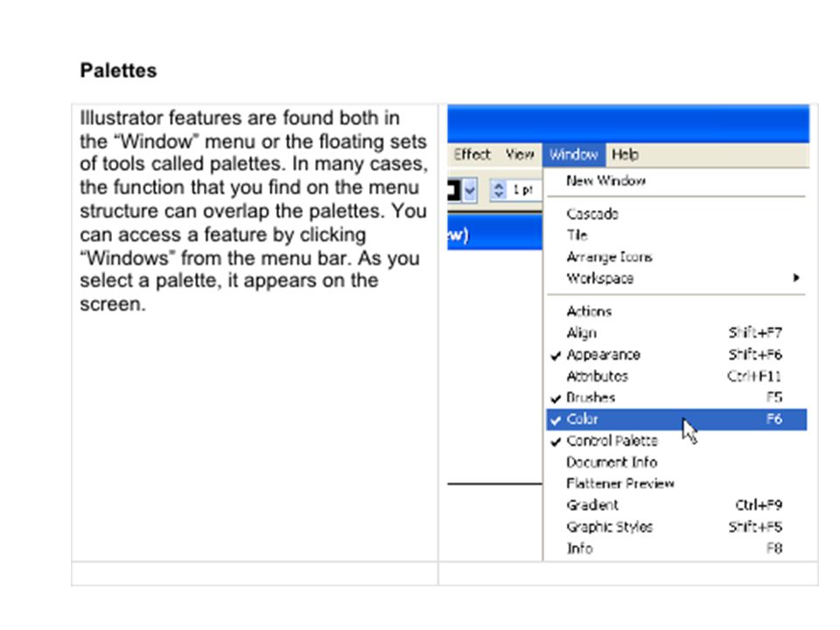Click the 1 pt stroke weight field
This screenshot has height=630, width=840.
click(523, 190)
